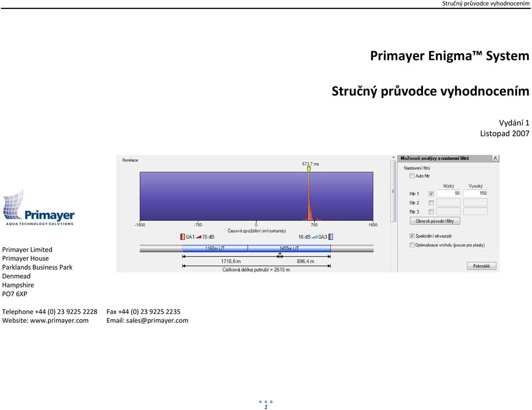Click the Celková délka potrubí = 2615 m text
The width and height of the screenshot is (532, 410).
(x=256, y=270)
